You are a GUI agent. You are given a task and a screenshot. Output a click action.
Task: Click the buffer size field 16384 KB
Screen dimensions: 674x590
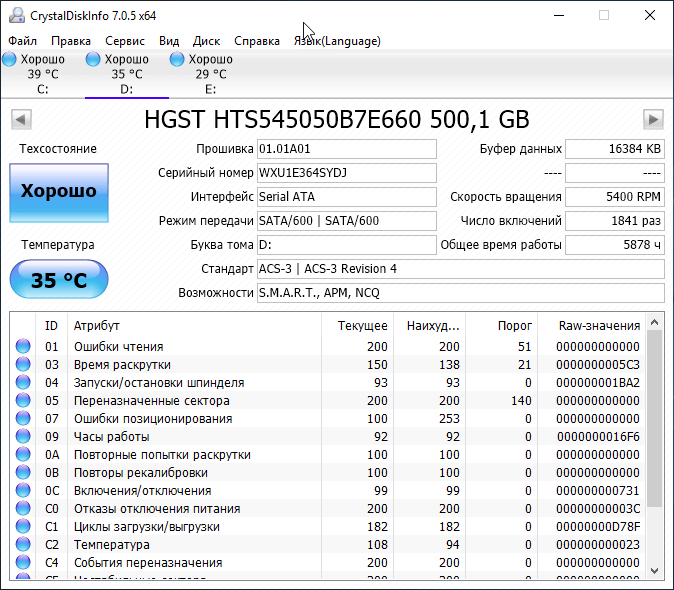(615, 149)
